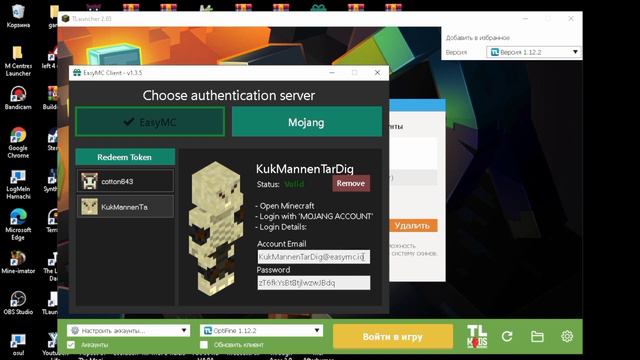Click the TL icon in Версия dropdown

pyautogui.click(x=495, y=52)
